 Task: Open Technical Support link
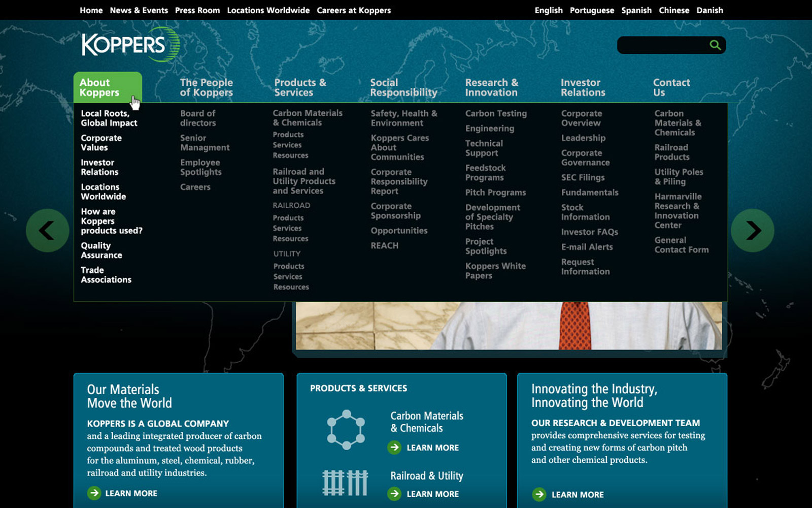[x=484, y=148]
